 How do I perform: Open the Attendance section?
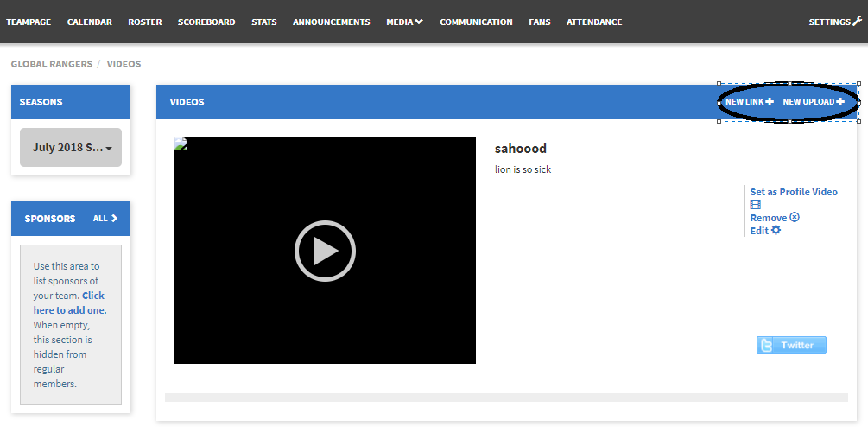pos(593,22)
